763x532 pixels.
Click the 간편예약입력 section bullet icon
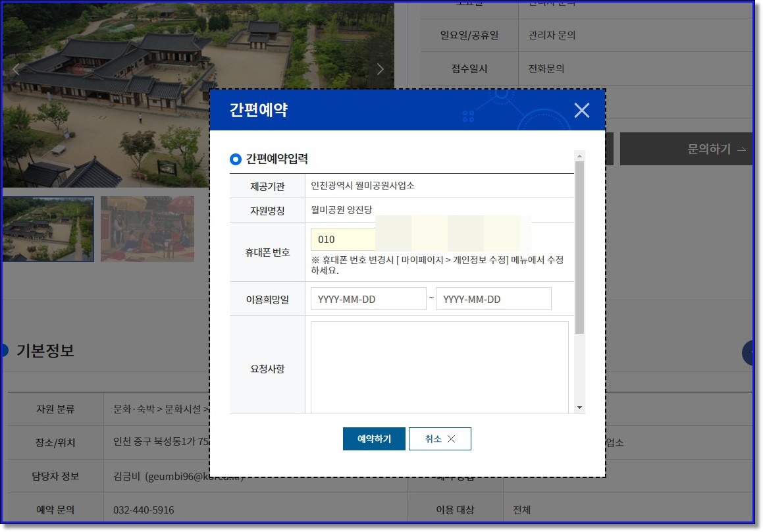tap(236, 159)
